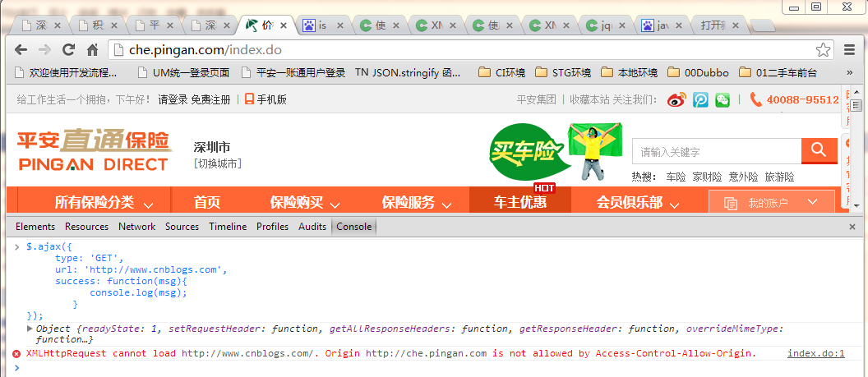Expand 会员俱乐部 menu dropdown
868x377 pixels.
pos(674,205)
